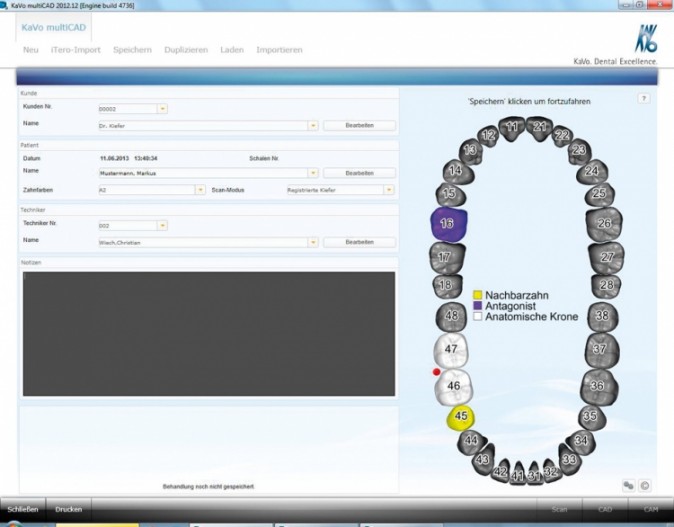Choose tooth 27 in the dental chart
This screenshot has height=527, width=674.
606,257
